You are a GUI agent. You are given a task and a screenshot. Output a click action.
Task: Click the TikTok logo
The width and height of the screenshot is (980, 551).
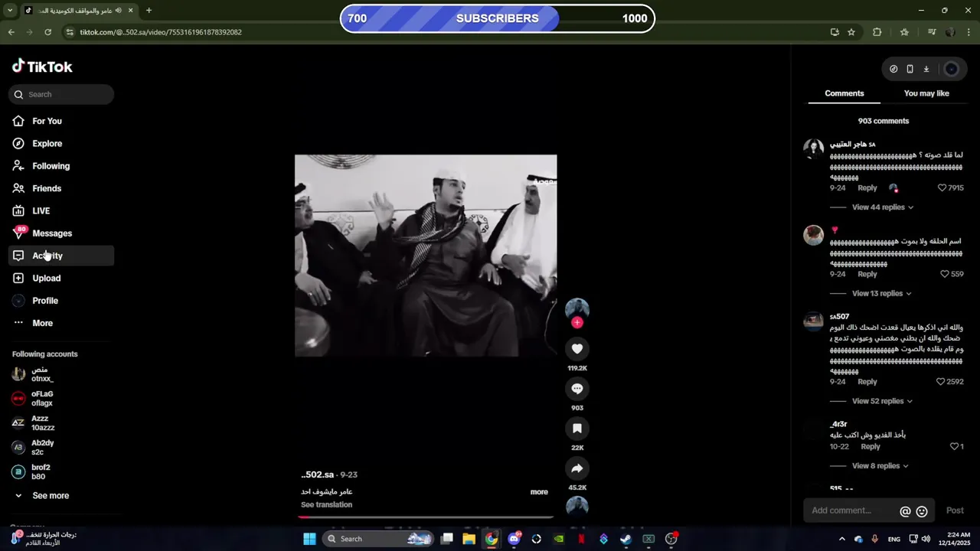[x=42, y=67]
